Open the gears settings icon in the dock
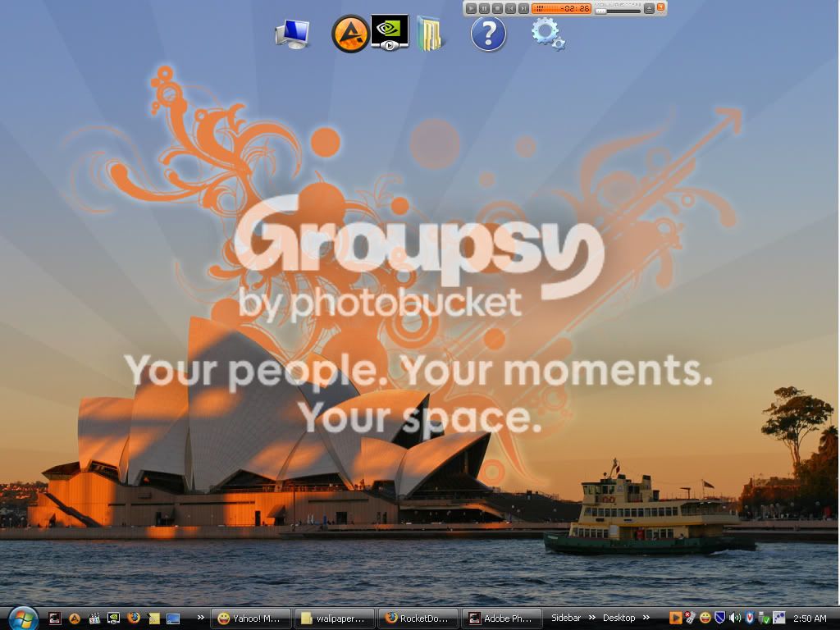 coord(547,34)
